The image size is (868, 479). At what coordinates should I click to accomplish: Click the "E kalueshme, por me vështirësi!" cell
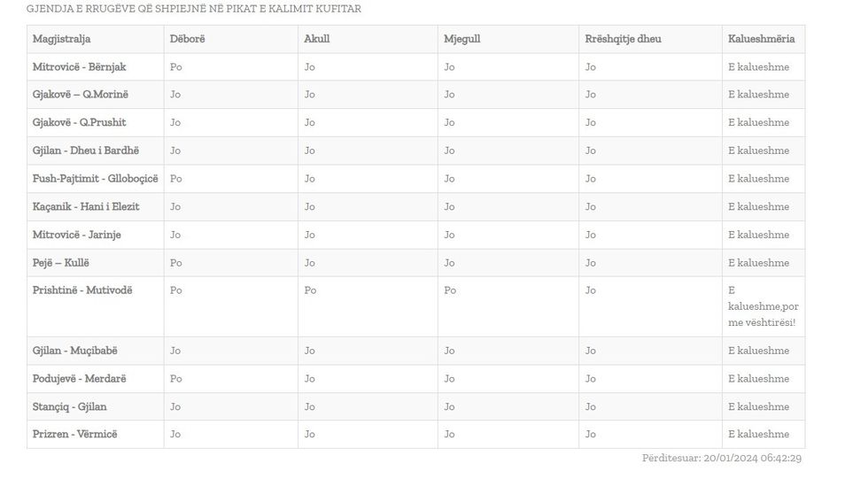click(x=761, y=306)
